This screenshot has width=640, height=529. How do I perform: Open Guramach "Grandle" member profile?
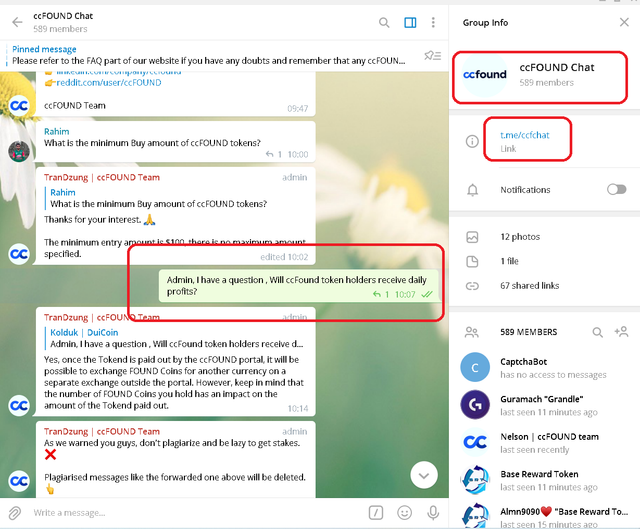point(544,405)
